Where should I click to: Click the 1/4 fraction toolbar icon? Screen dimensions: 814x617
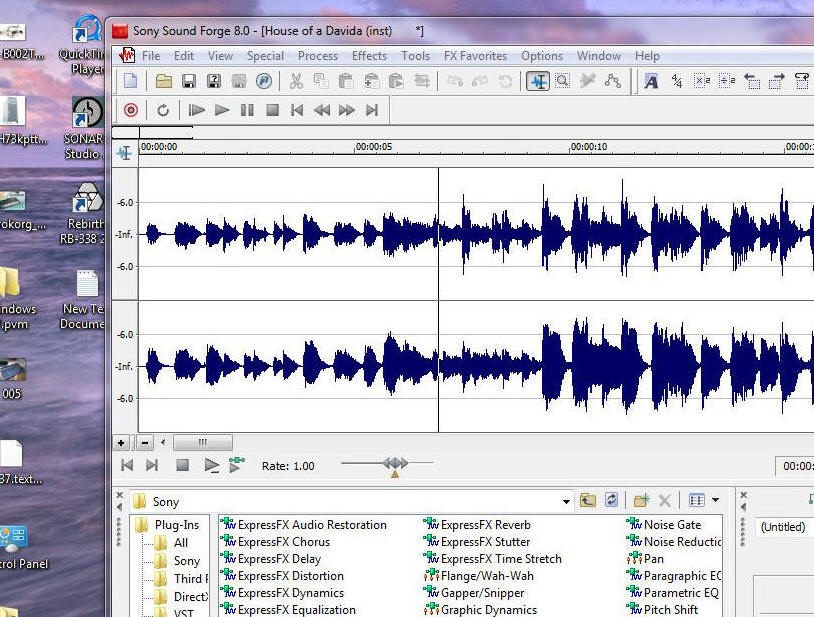coord(676,81)
